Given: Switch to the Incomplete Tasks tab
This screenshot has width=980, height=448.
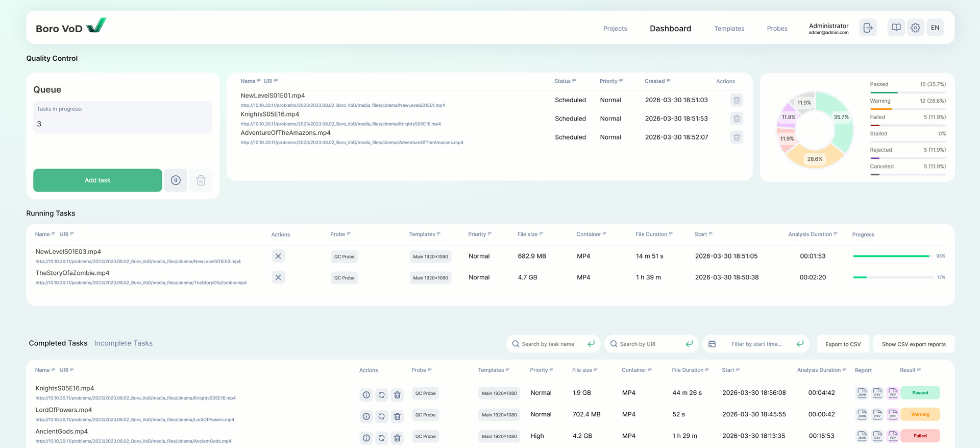Looking at the screenshot, I should [x=124, y=343].
